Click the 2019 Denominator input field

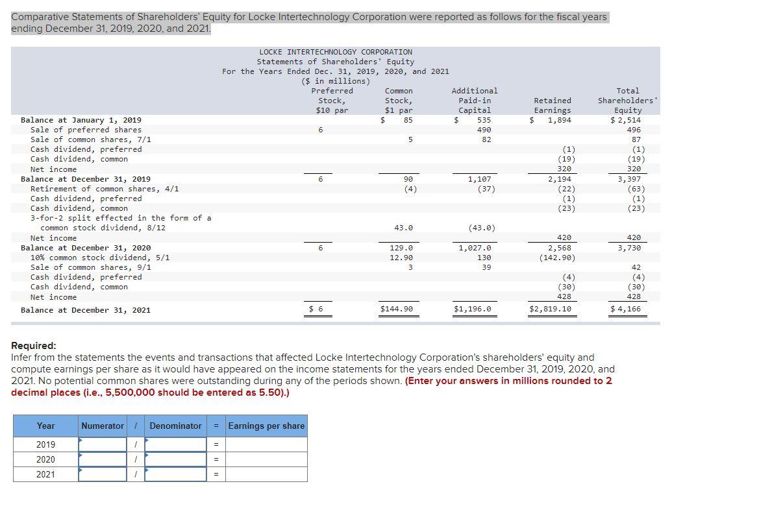[x=175, y=444]
